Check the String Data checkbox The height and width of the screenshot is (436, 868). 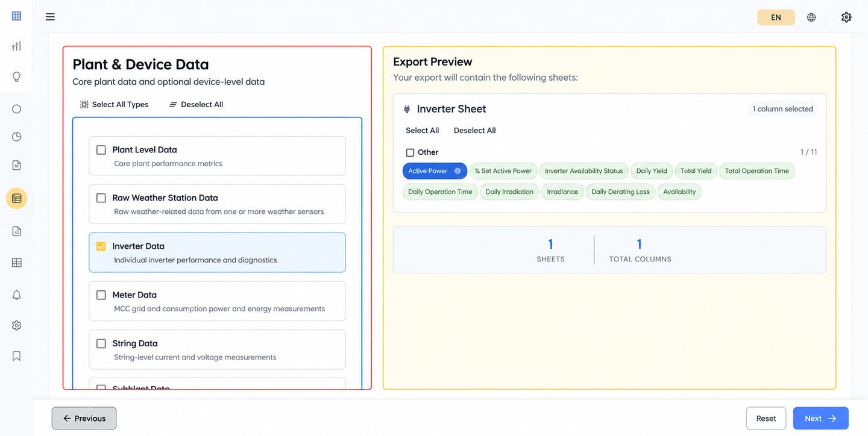pos(101,343)
